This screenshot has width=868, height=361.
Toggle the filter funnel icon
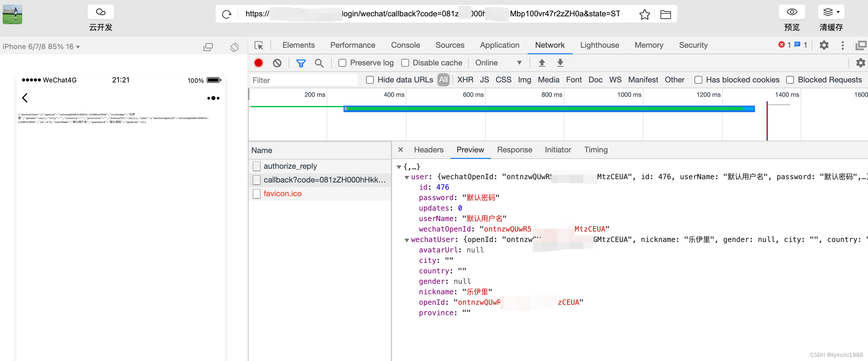[x=300, y=63]
